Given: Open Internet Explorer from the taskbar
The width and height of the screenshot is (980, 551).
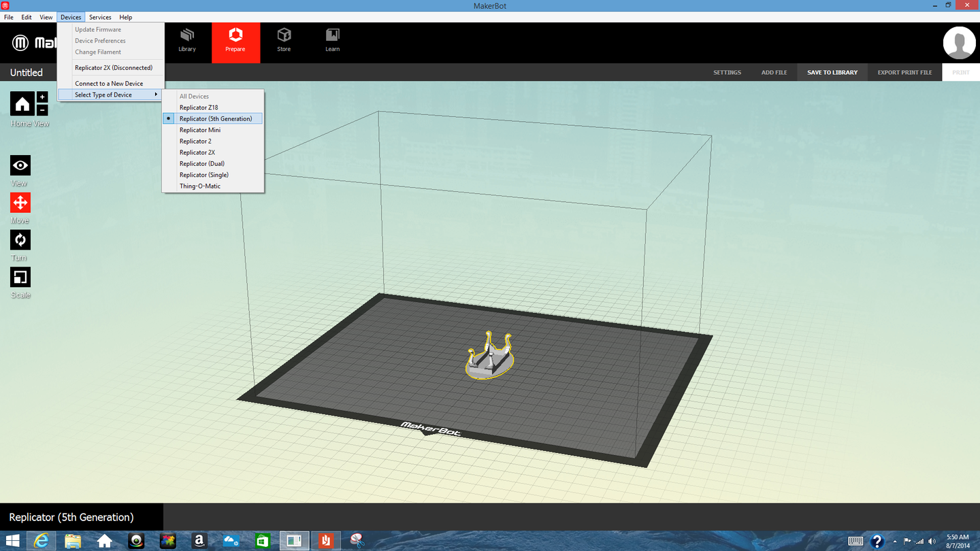Looking at the screenshot, I should click(41, 540).
